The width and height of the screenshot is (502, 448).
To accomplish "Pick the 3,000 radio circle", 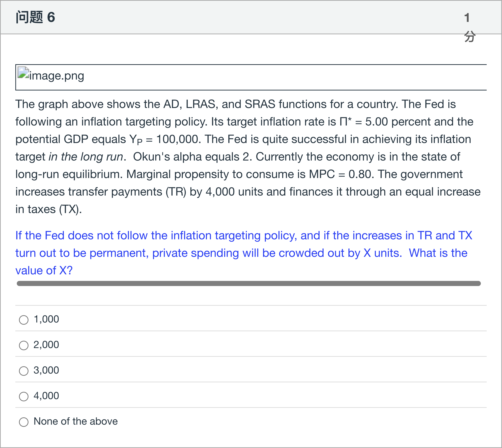I will point(24,371).
